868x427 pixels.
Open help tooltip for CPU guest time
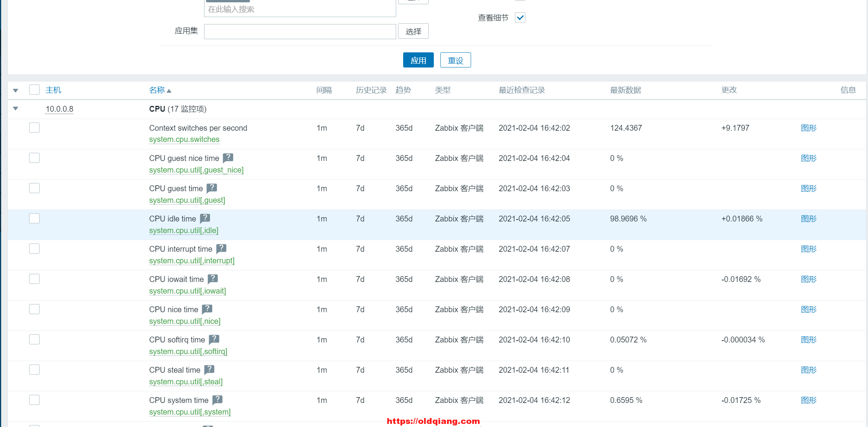[211, 188]
